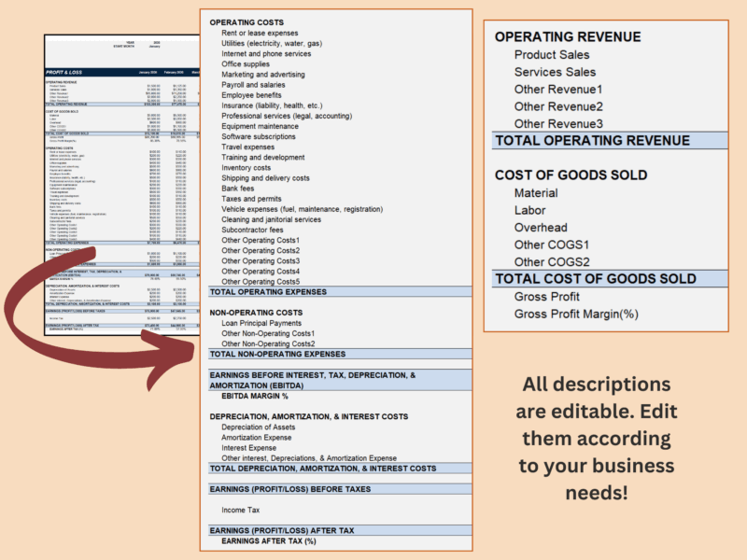Select 'TOTAL DEPRECIATION, AMORTIZATION, & INTEREST COSTS' row
The width and height of the screenshot is (747, 560).
(x=340, y=469)
